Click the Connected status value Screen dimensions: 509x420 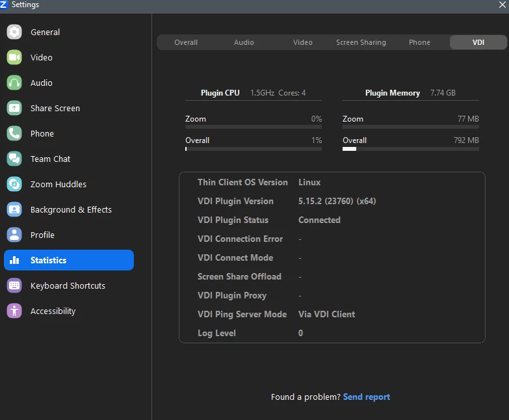click(319, 220)
